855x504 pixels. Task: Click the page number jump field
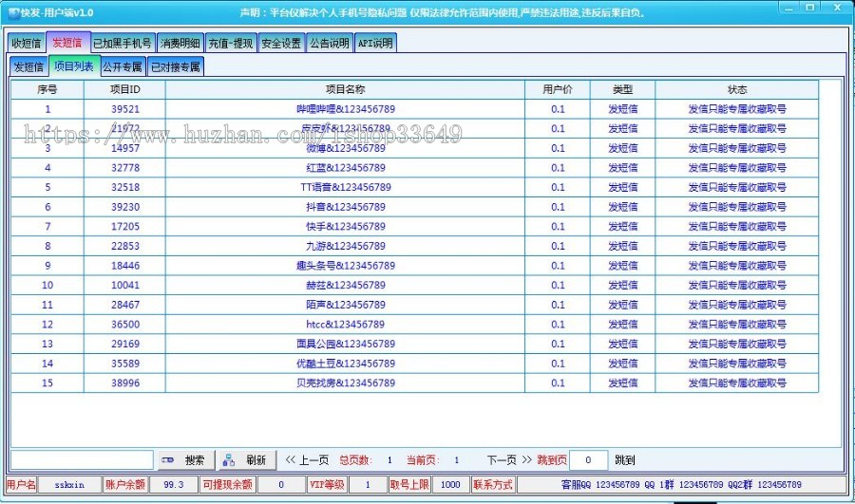[x=588, y=460]
